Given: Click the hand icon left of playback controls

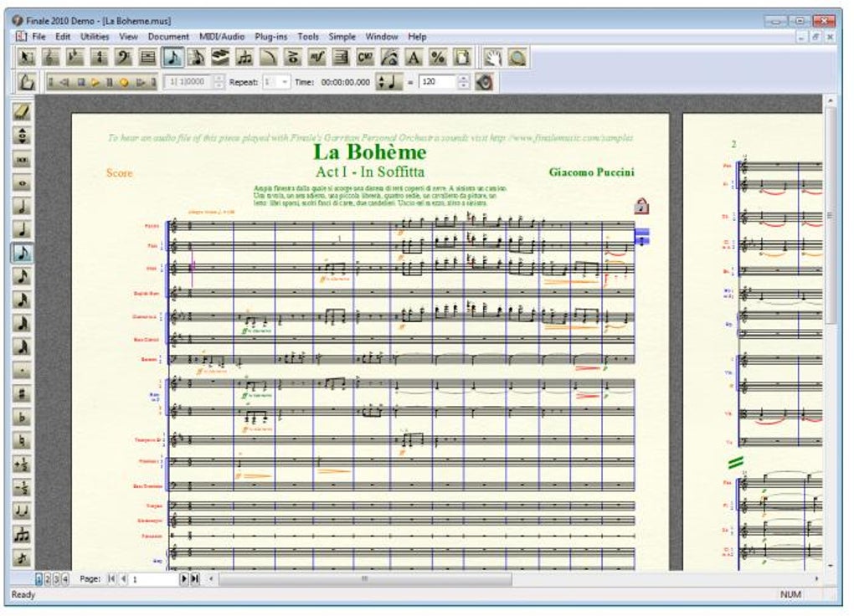Looking at the screenshot, I should click(x=26, y=82).
